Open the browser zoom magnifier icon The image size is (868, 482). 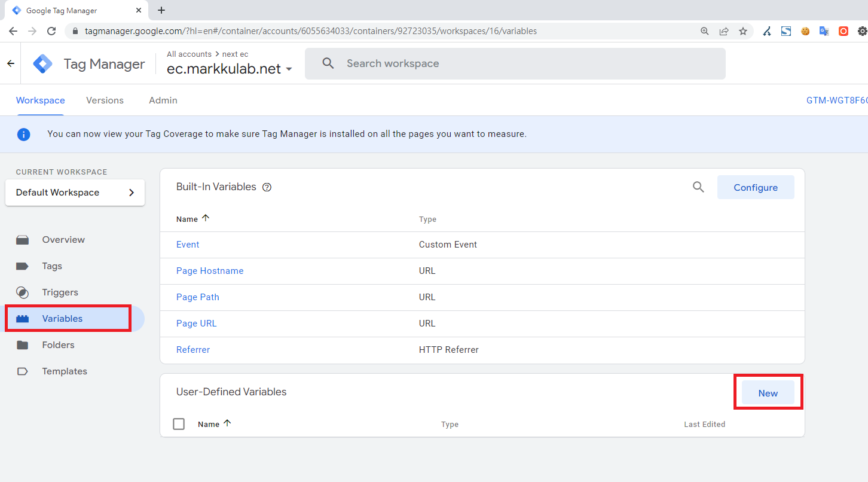705,31
